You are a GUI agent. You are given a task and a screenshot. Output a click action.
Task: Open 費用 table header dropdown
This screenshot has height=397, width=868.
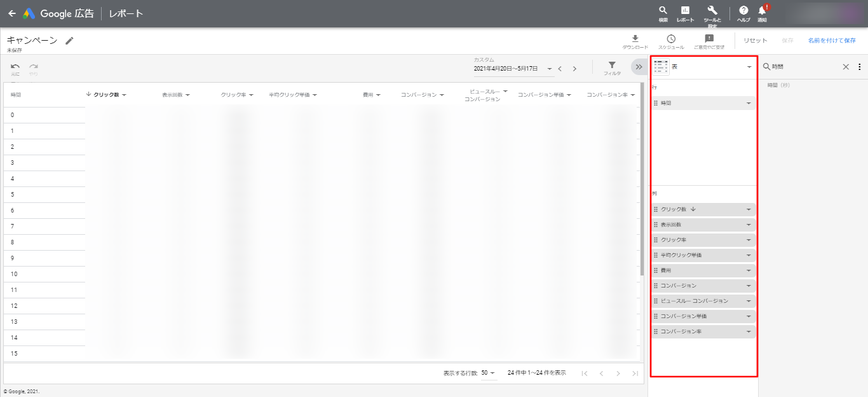[x=378, y=95]
